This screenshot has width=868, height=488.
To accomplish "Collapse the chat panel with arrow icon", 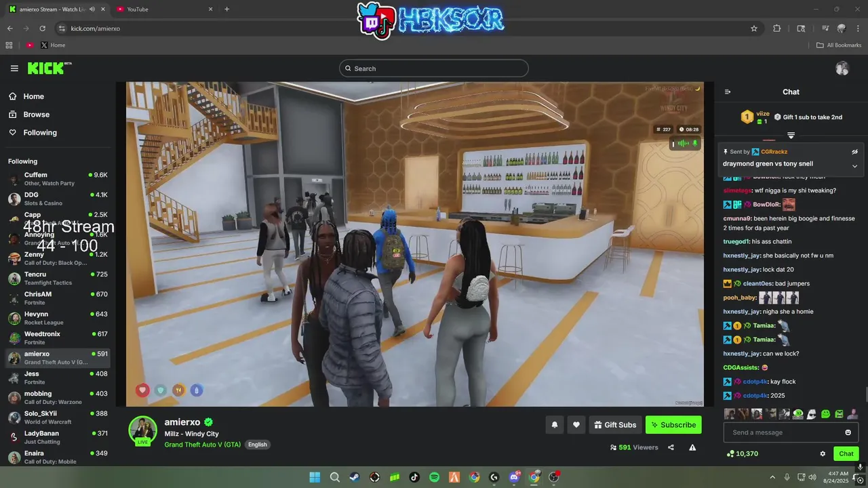I will 728,91.
